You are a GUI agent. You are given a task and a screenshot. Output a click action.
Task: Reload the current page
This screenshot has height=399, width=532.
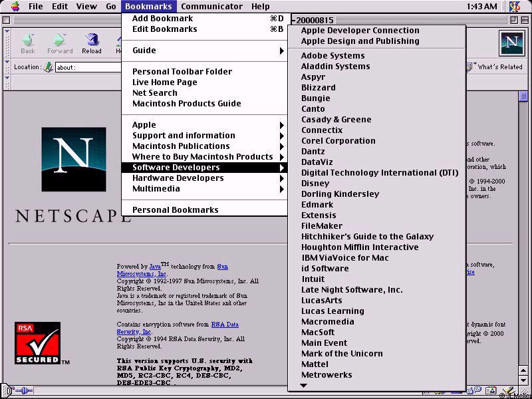pyautogui.click(x=92, y=44)
